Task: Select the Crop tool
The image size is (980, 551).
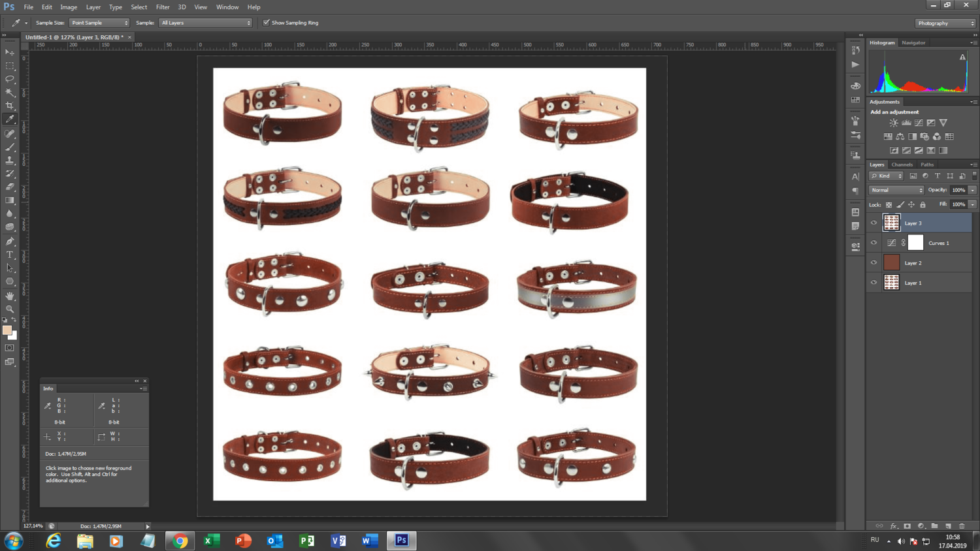Action: tap(10, 106)
